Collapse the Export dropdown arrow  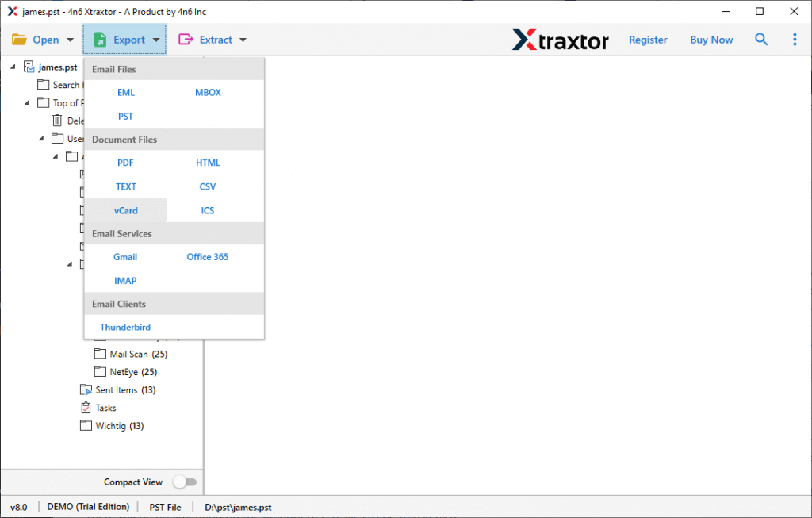coord(156,40)
